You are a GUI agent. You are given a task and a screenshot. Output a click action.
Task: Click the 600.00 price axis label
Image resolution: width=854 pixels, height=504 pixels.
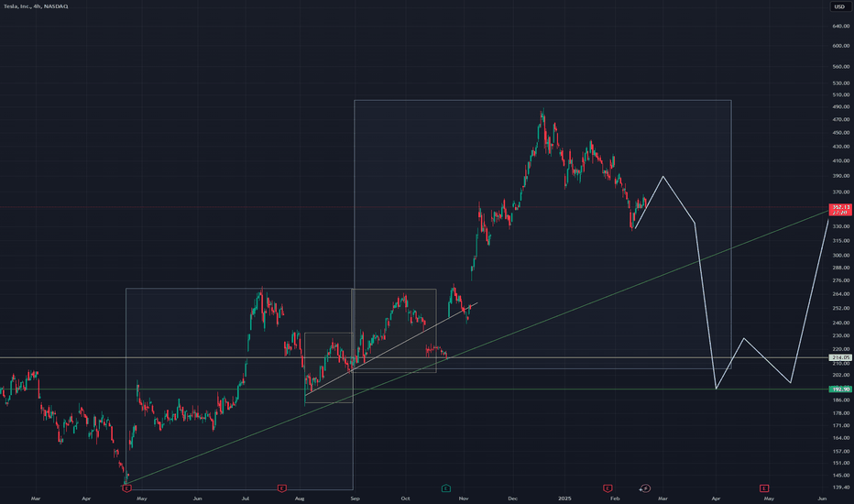(841, 46)
